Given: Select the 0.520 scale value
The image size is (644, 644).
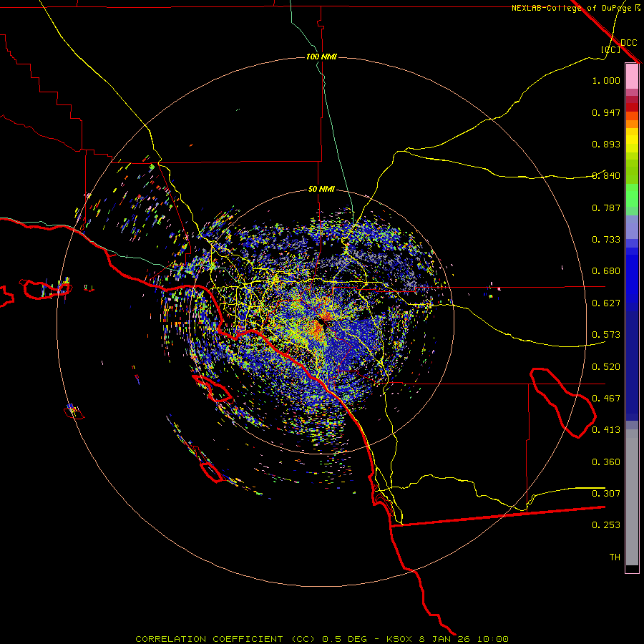Looking at the screenshot, I should pyautogui.click(x=606, y=367).
